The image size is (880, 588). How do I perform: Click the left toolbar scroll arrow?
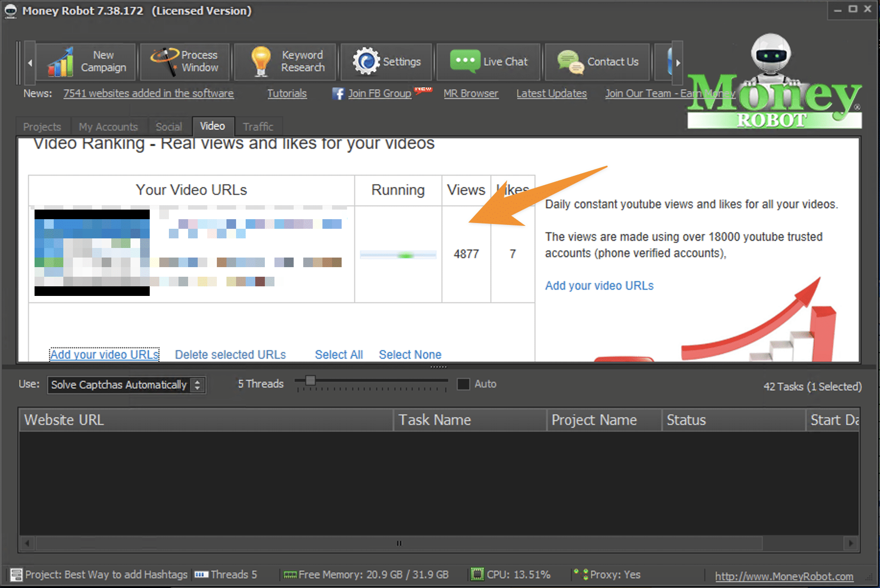30,62
